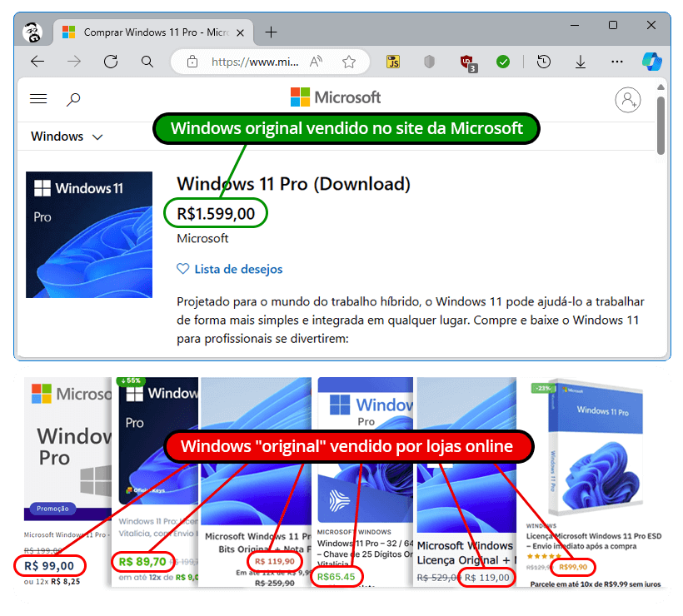The height and width of the screenshot is (616, 683).
Task: Click the Microsoft logo in the header
Action: click(x=336, y=97)
